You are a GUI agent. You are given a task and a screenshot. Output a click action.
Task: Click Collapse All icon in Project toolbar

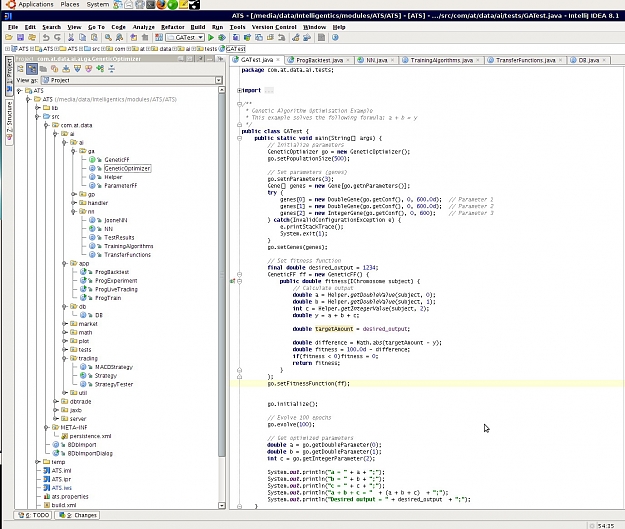[x=112, y=69]
